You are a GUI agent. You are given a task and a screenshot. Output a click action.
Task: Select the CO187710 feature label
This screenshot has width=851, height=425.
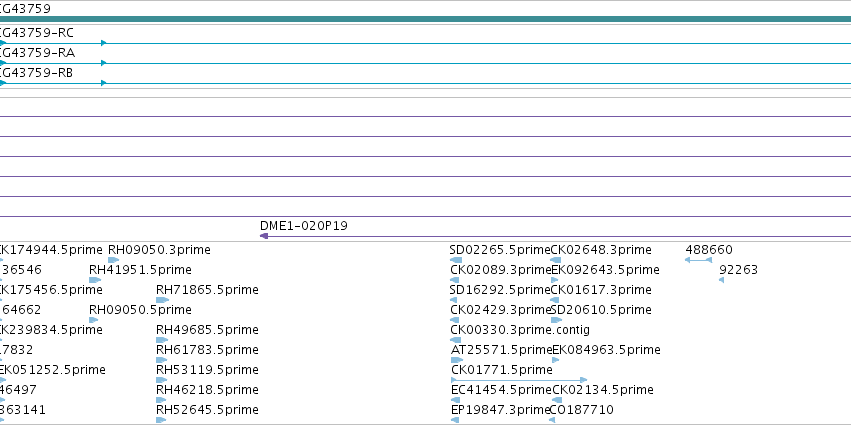pyautogui.click(x=582, y=410)
